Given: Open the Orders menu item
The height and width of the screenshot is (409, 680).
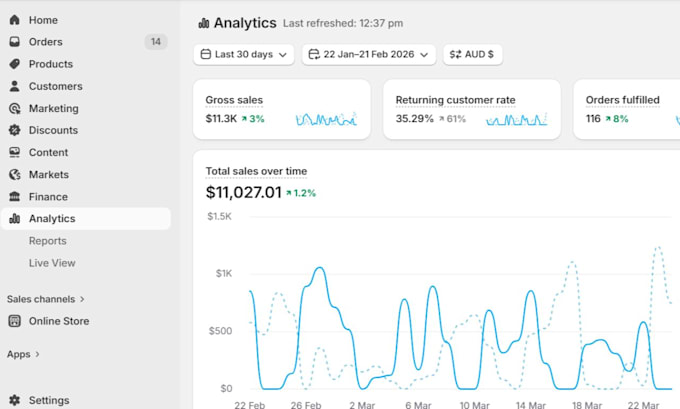Looking at the screenshot, I should click(86, 42).
